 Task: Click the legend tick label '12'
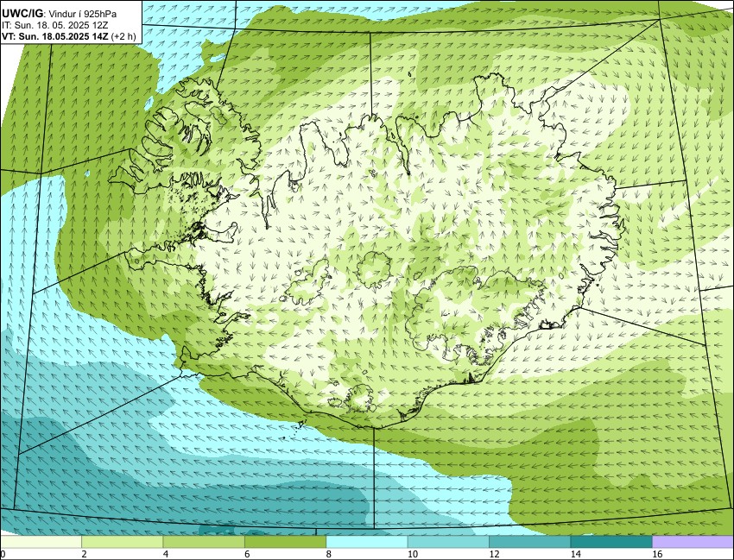pos(494,554)
